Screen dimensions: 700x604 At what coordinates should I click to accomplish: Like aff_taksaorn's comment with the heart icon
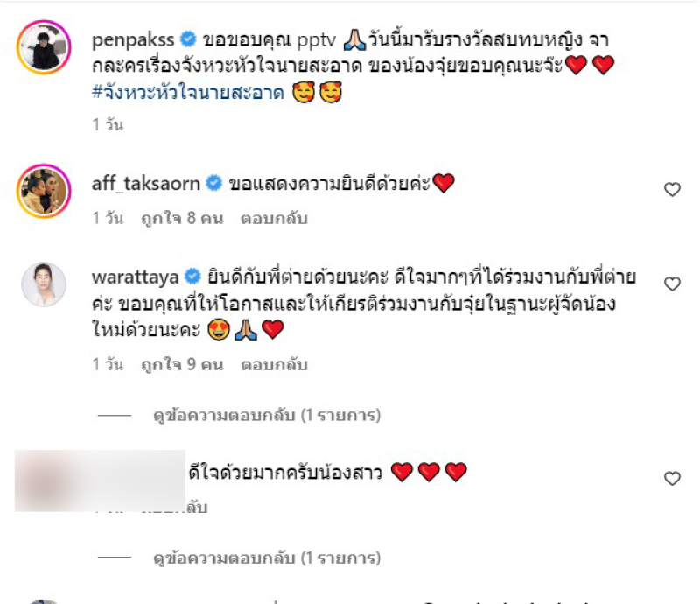(672, 190)
